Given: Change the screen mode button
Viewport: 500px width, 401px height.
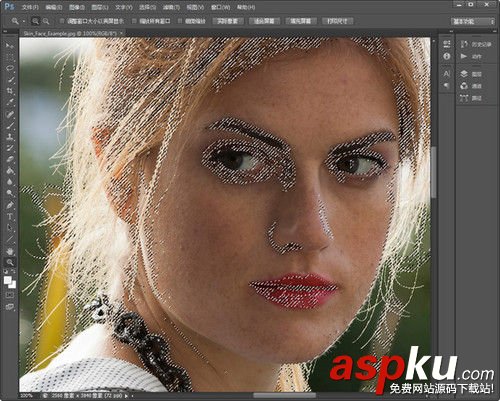Looking at the screenshot, I should (10, 307).
